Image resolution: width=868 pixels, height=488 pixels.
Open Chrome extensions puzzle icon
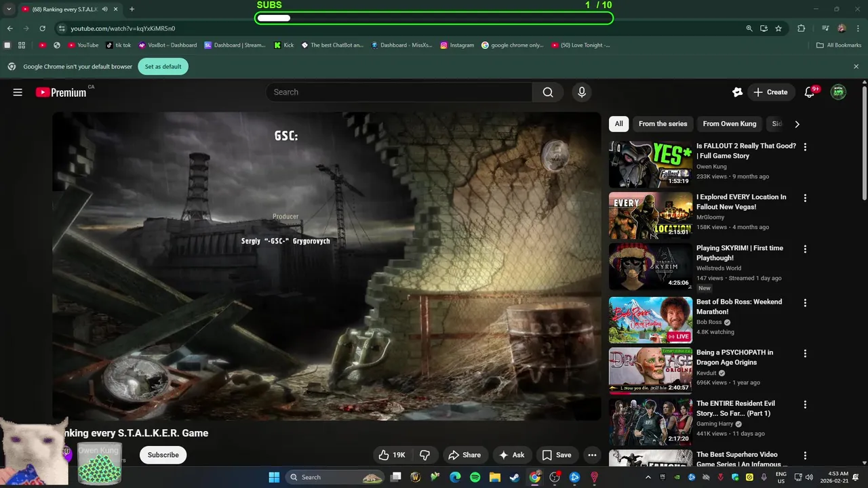pyautogui.click(x=801, y=28)
